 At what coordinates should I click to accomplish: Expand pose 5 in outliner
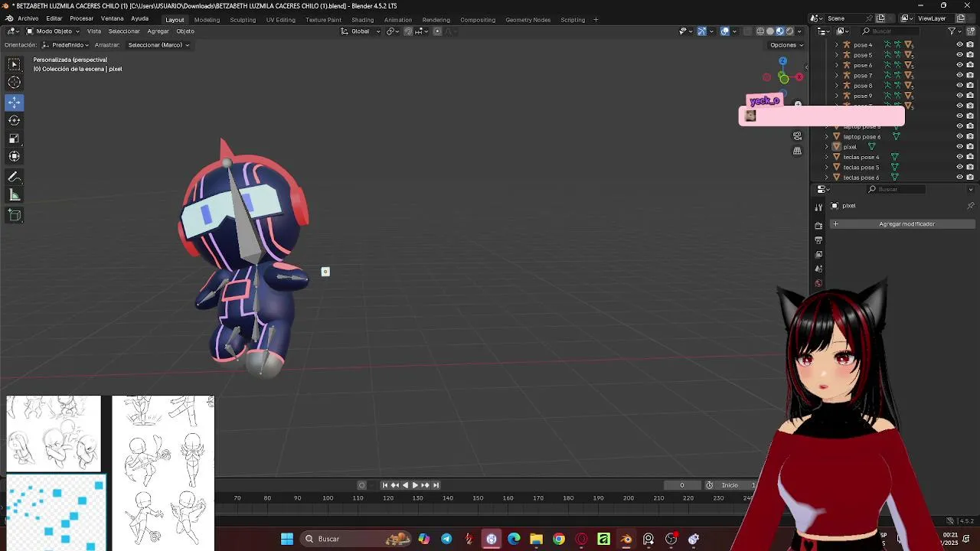(836, 55)
